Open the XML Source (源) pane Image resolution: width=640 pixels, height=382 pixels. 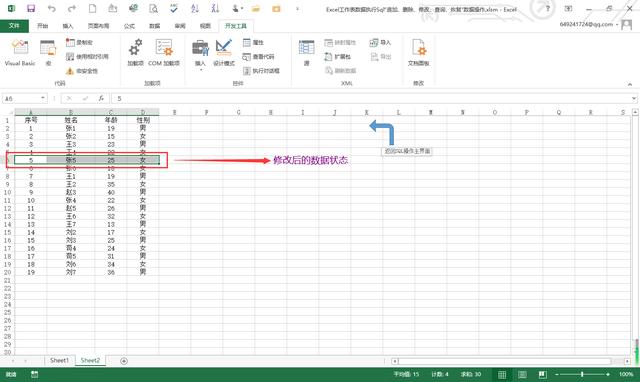coord(307,53)
